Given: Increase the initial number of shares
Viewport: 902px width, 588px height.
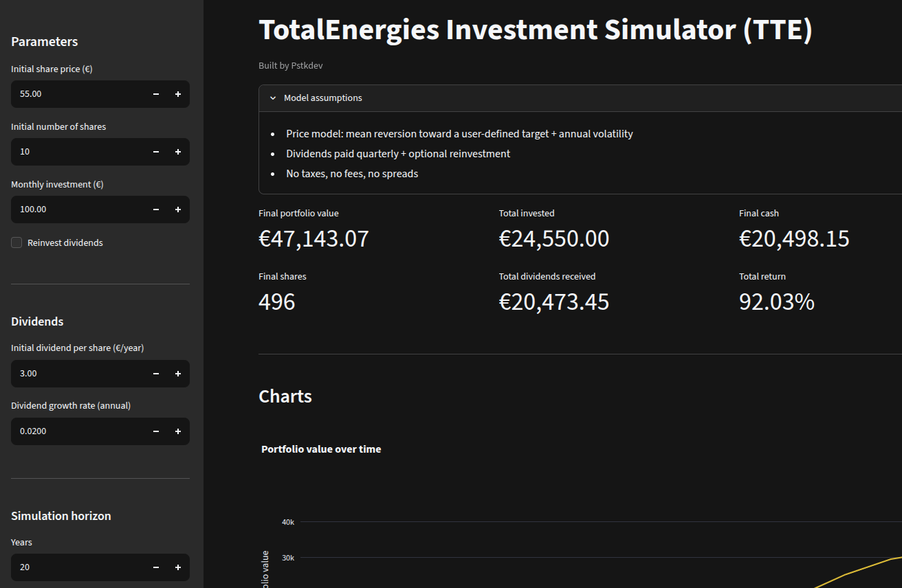Looking at the screenshot, I should tap(178, 152).
